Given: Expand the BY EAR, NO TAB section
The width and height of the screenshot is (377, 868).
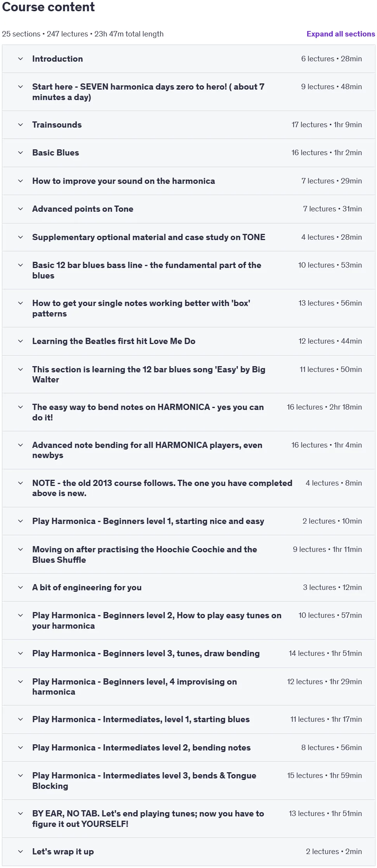Looking at the screenshot, I should coord(188,819).
